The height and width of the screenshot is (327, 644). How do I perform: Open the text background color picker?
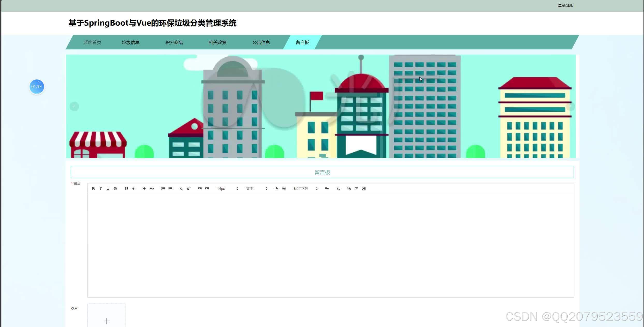284,189
